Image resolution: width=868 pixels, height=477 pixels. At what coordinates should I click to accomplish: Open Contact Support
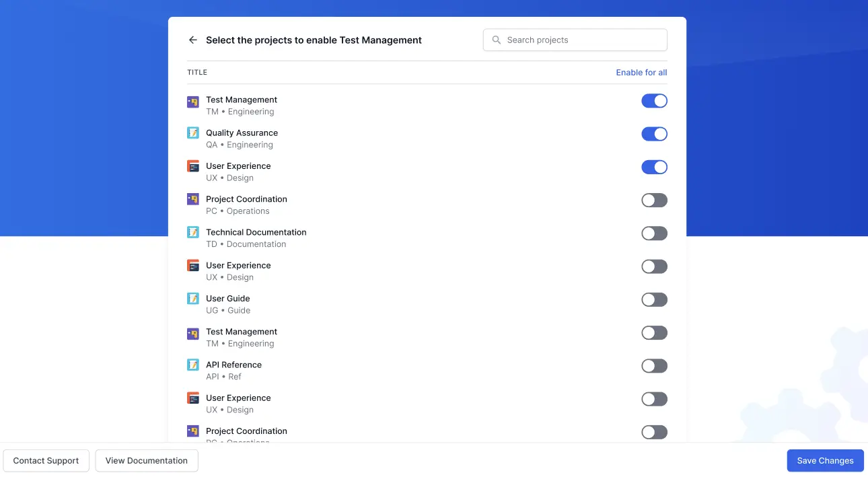(x=46, y=460)
